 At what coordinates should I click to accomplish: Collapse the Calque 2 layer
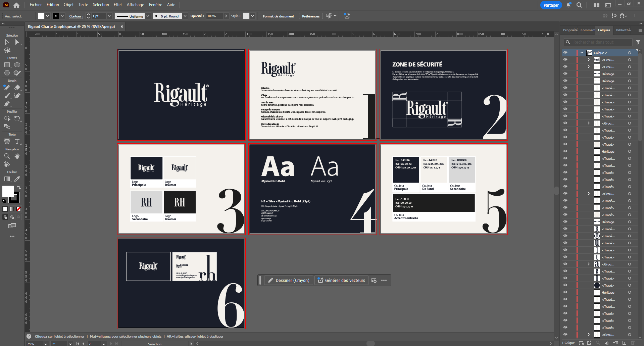(x=582, y=53)
